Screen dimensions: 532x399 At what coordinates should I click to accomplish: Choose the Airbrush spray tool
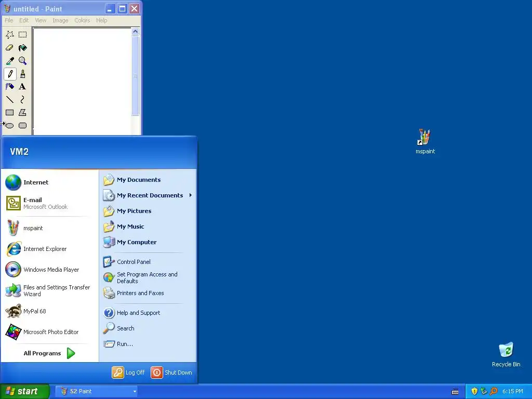[x=10, y=87]
